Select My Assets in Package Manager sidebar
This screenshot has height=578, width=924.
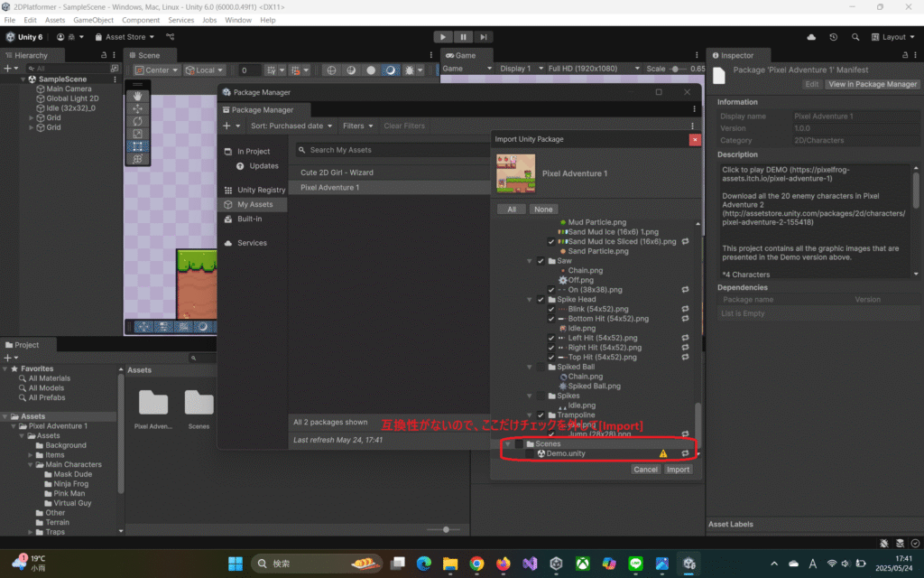[x=254, y=204]
